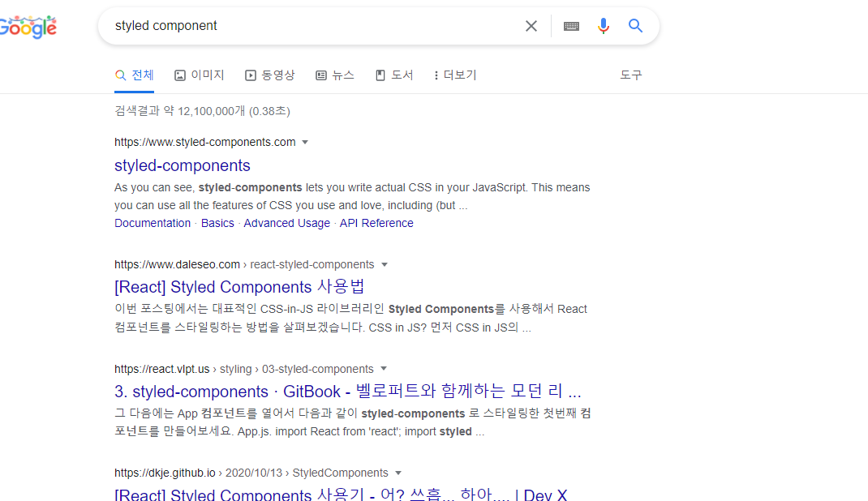Viewport: 868px width, 501px height.
Task: Open the API Reference sitelink
Action: click(376, 224)
